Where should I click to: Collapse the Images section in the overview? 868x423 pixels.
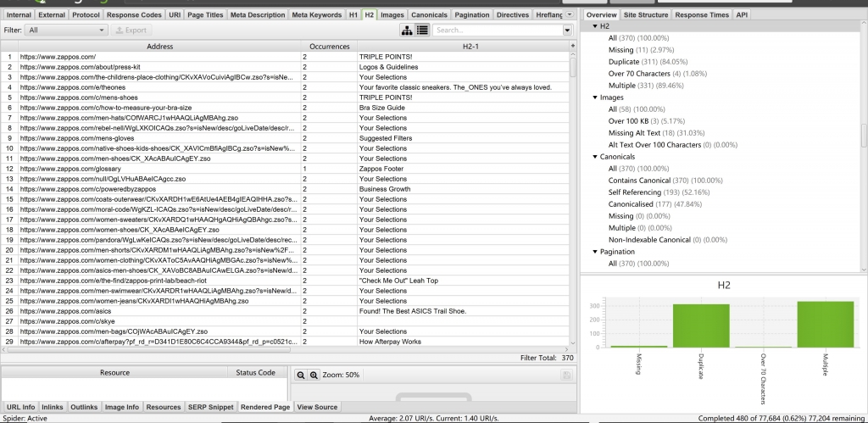tap(595, 97)
